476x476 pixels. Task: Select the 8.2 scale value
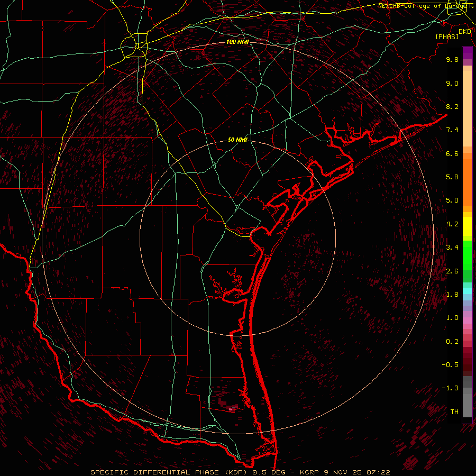452,106
